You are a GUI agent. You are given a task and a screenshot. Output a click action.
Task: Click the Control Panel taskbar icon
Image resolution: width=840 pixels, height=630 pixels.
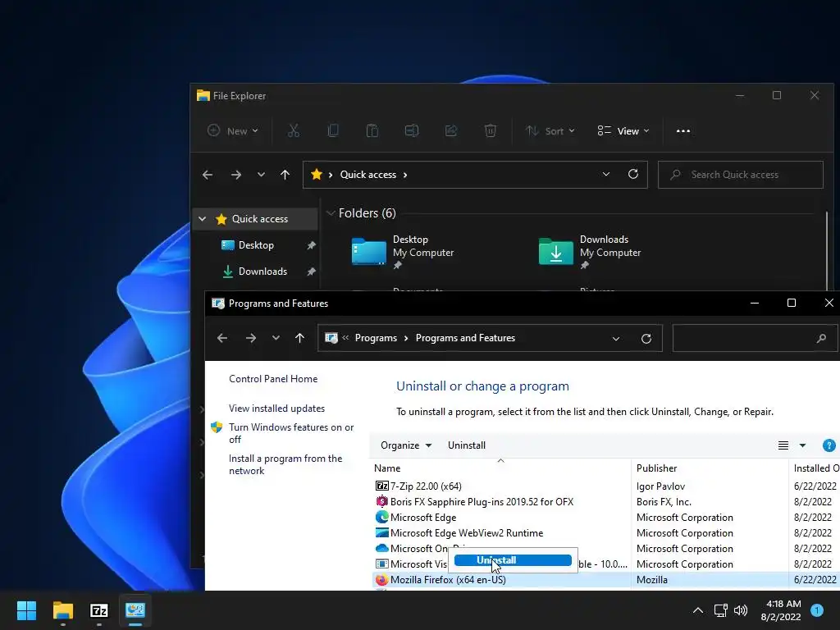pos(135,610)
